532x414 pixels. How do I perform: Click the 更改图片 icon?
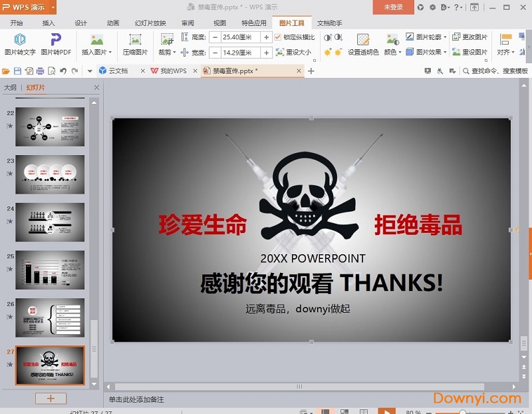(x=469, y=37)
